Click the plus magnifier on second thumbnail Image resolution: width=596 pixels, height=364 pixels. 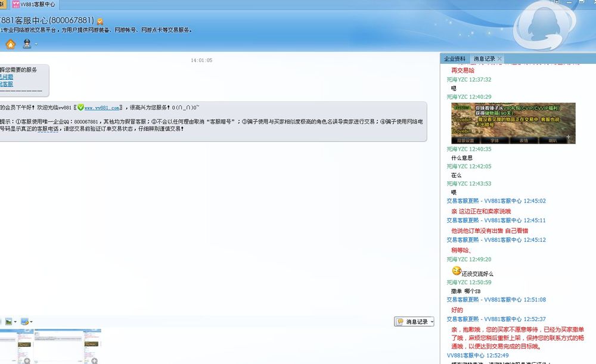coord(94,360)
